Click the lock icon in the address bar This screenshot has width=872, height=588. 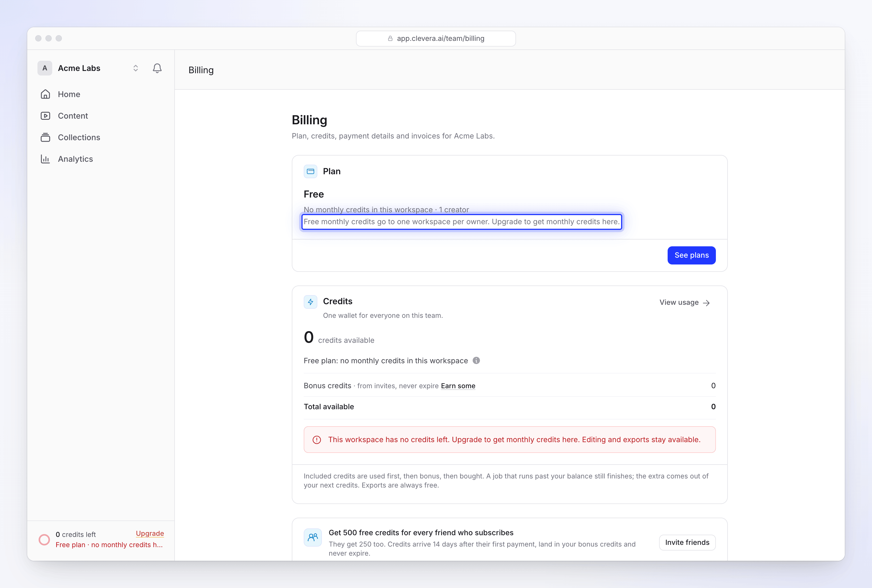390,38
